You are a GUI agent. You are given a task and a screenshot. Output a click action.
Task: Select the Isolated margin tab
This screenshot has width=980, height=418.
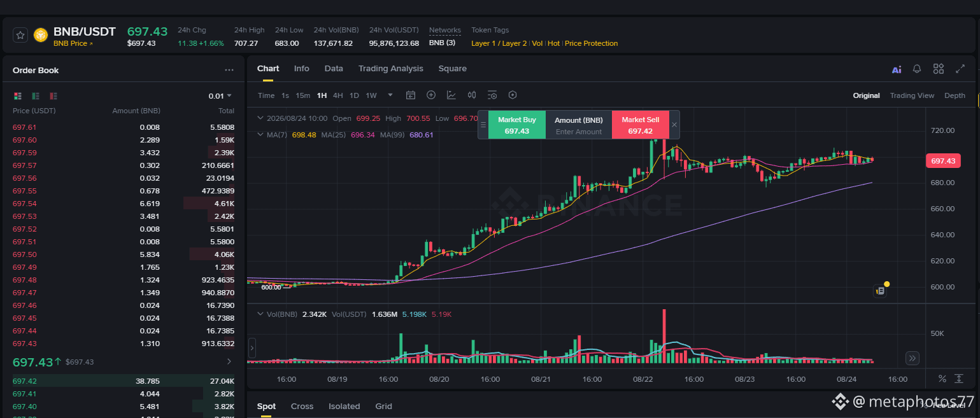coord(344,406)
